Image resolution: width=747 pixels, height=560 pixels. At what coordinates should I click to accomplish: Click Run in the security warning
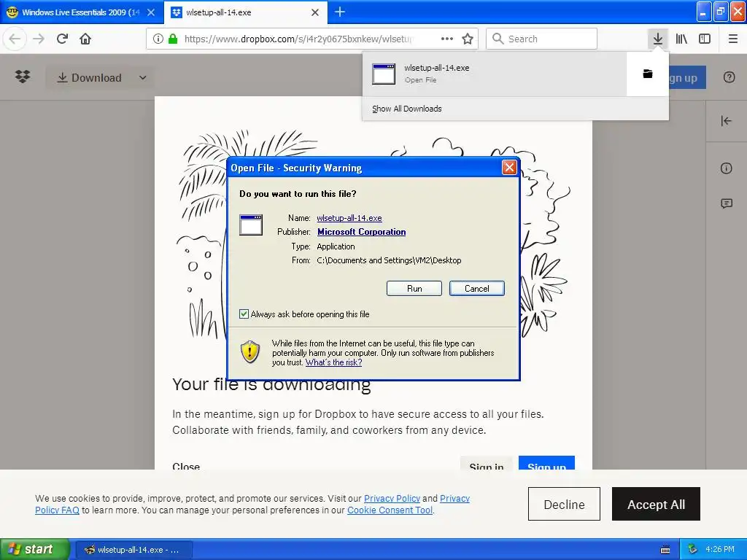click(414, 289)
